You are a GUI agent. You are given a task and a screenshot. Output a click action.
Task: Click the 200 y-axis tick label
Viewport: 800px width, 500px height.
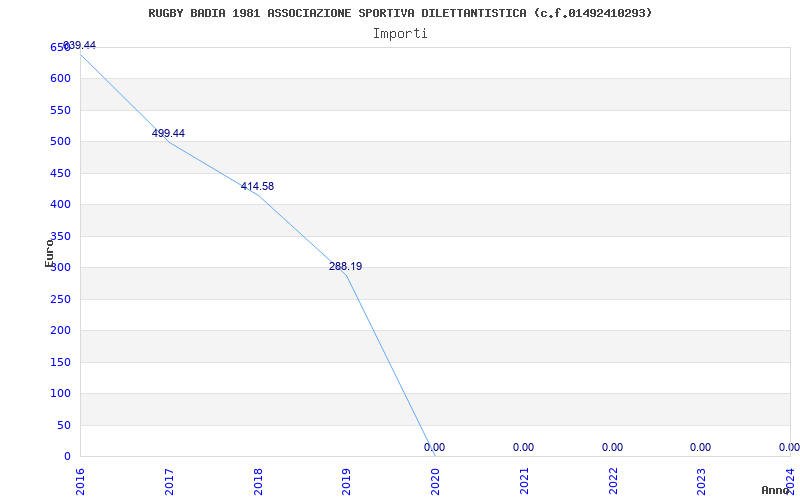pyautogui.click(x=60, y=331)
